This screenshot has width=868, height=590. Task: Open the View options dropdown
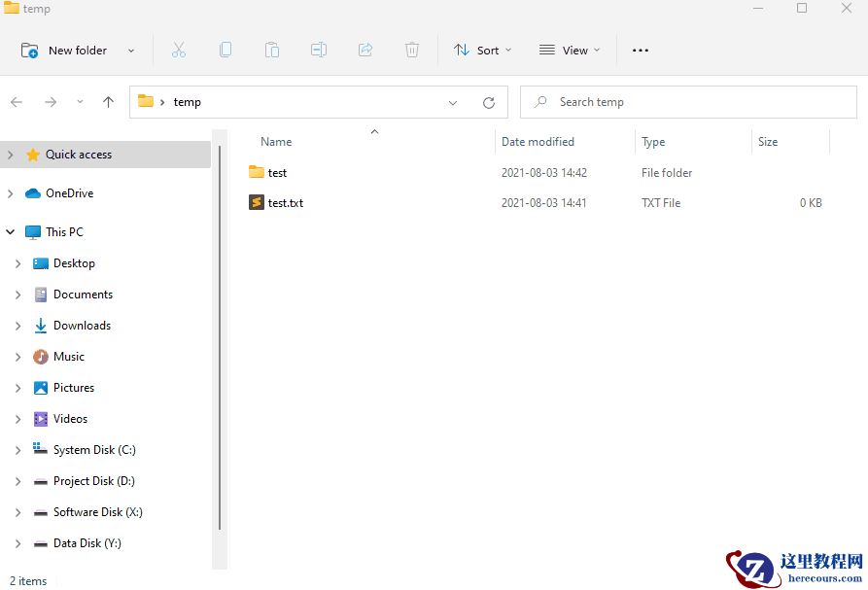(x=570, y=51)
